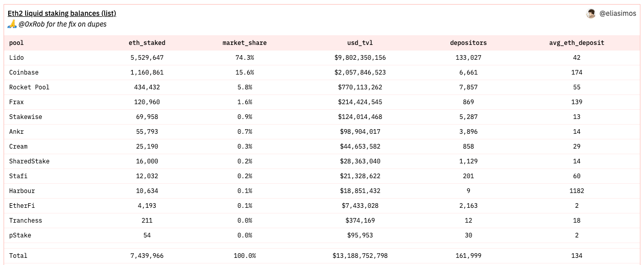The width and height of the screenshot is (644, 265).
Task: Sort by the avg_eth_deposit column header
Action: tap(577, 43)
